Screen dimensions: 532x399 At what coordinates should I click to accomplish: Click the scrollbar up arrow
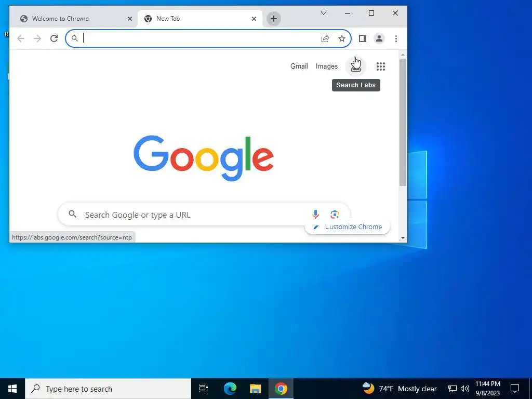coord(403,55)
